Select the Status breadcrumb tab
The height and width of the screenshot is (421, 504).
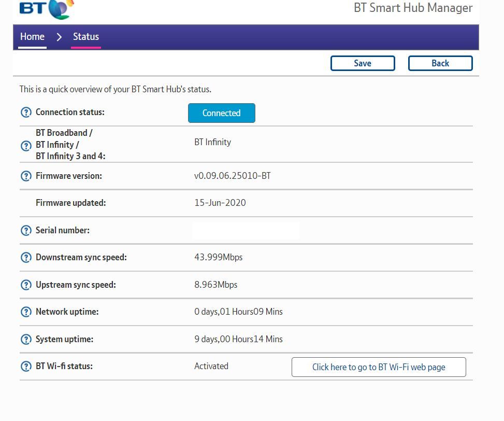(86, 37)
